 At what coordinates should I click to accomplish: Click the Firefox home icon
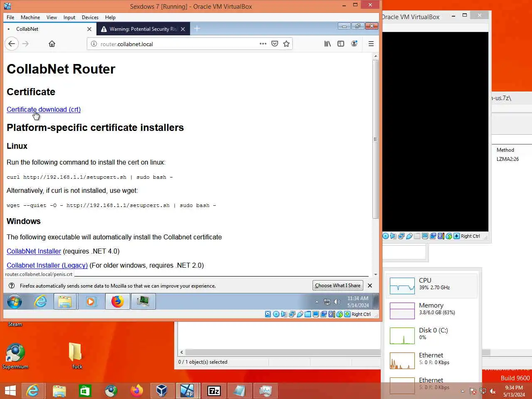click(x=52, y=44)
